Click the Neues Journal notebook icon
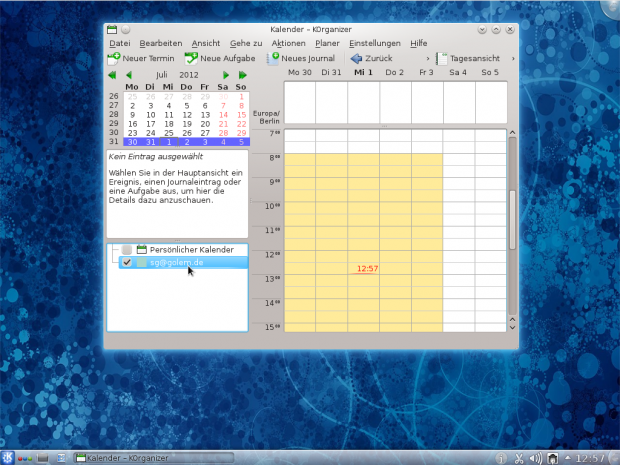 click(272, 59)
